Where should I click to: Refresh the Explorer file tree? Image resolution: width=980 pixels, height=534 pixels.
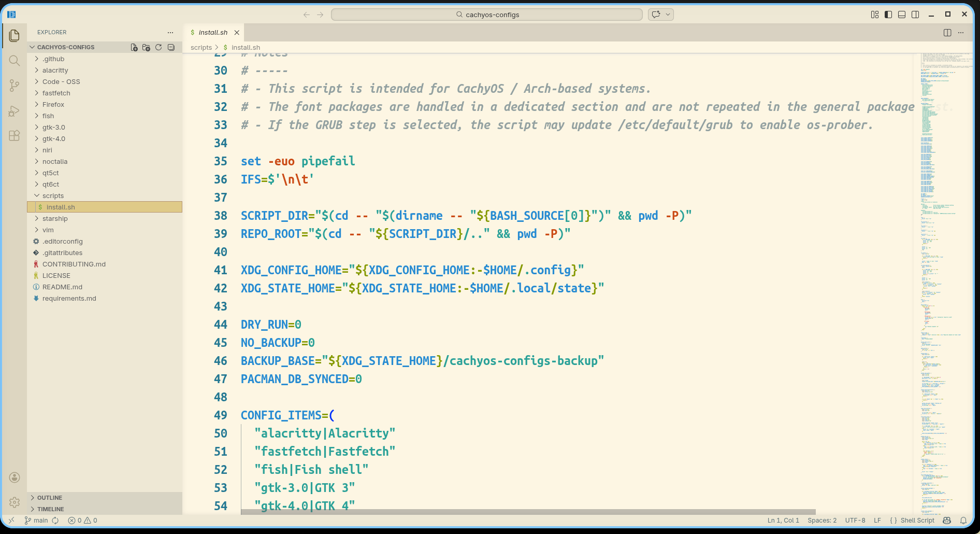point(158,47)
